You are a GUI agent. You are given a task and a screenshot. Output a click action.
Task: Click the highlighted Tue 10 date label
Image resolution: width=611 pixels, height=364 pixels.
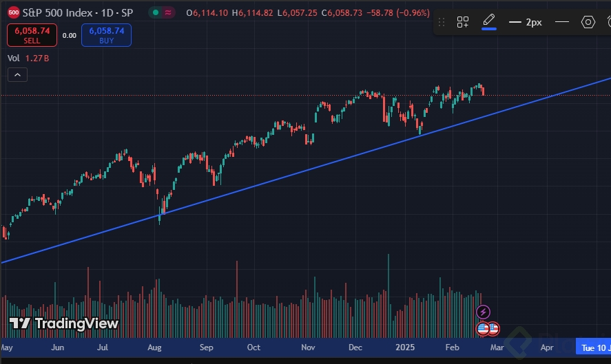(594, 347)
